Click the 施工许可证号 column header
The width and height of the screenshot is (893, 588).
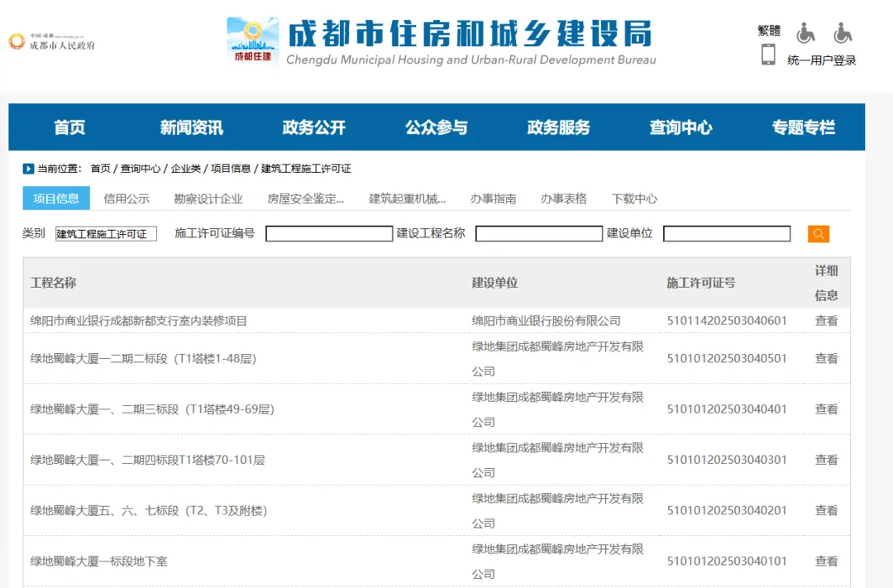(x=701, y=283)
